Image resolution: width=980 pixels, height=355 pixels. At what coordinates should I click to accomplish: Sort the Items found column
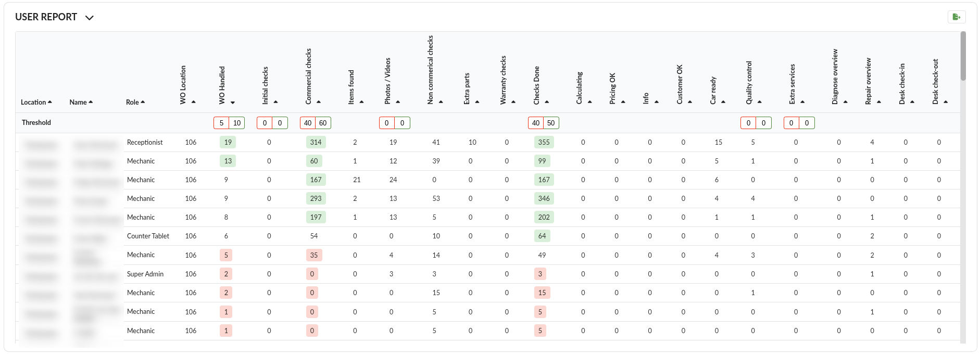click(x=361, y=102)
